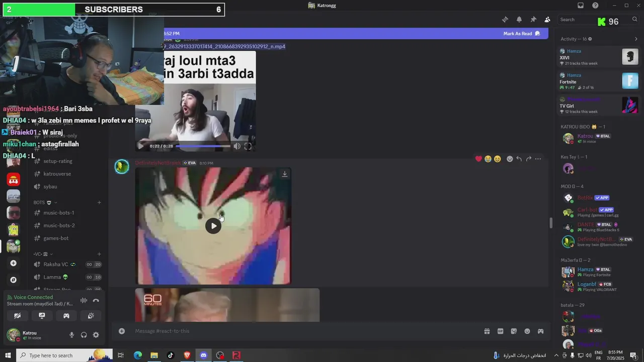Mute the mp4 video volume icon
This screenshot has width=644, height=362.
click(x=237, y=146)
